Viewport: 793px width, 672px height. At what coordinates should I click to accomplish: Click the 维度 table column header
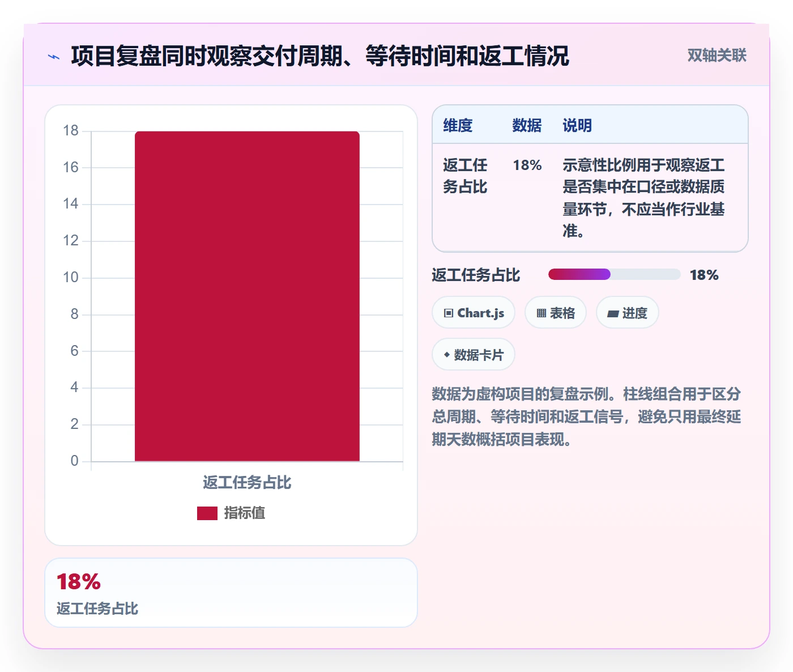[x=458, y=126]
